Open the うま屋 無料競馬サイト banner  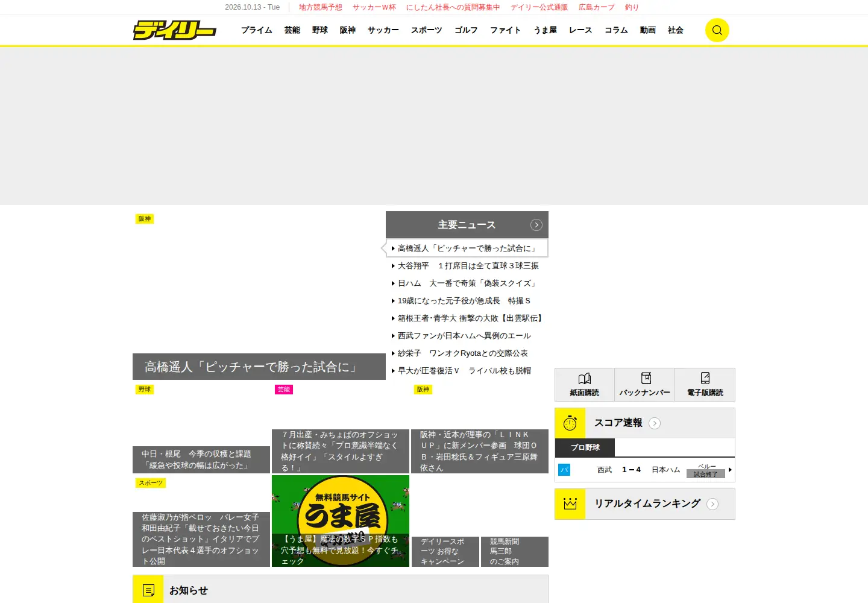(341, 521)
